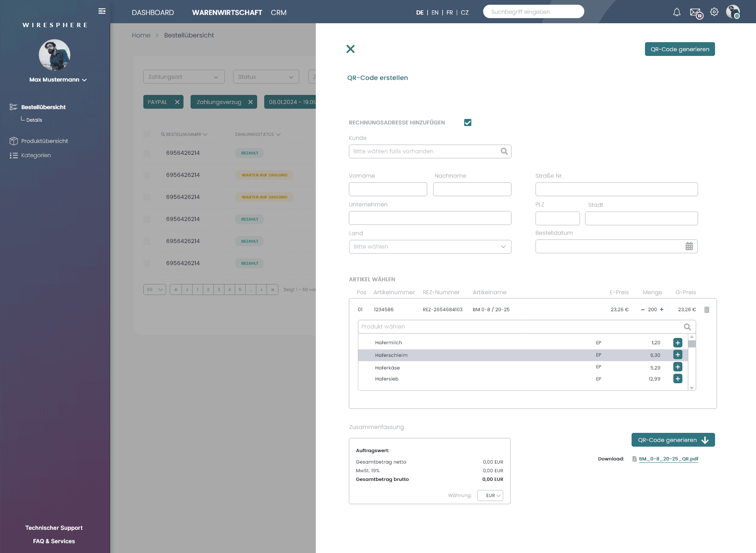Expand the Währung EUR dropdown
756x553 pixels.
point(490,495)
